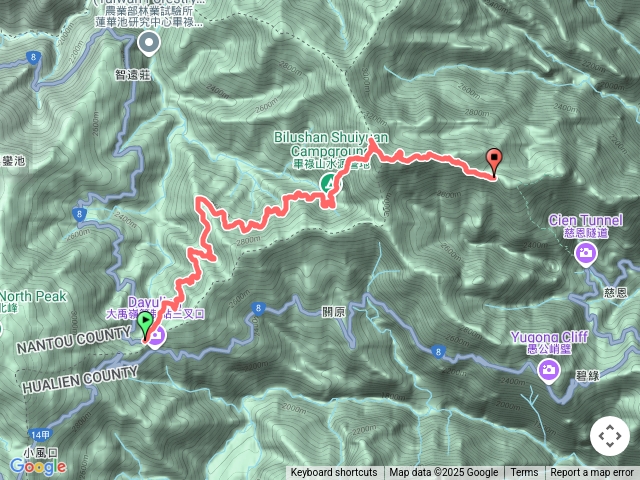Click the grey forestry research center pin
The height and width of the screenshot is (480, 640).
[149, 43]
